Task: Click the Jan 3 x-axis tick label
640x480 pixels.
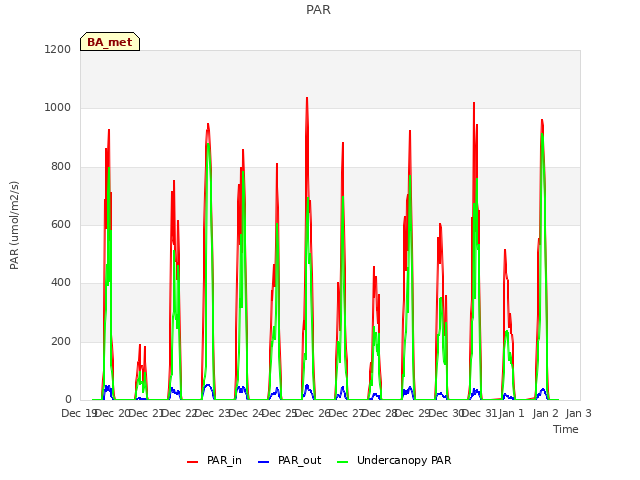Action: coord(578,413)
